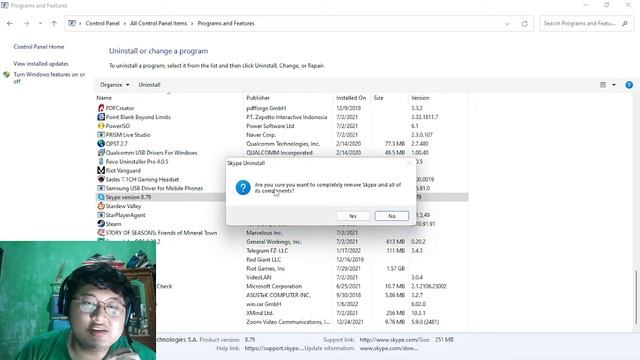640x360 pixels.
Task: Select the StarPlayerAgent icon
Action: (101, 215)
